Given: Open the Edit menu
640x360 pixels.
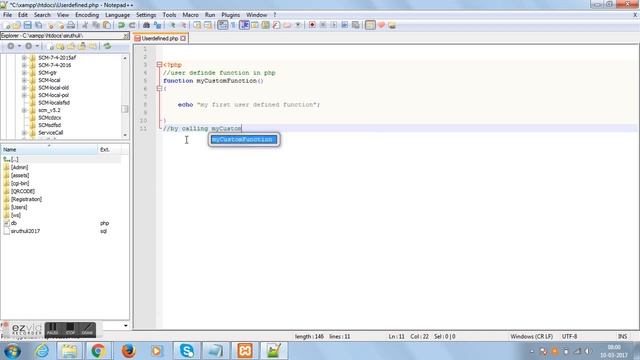Looking at the screenshot, I should pyautogui.click(x=23, y=15).
